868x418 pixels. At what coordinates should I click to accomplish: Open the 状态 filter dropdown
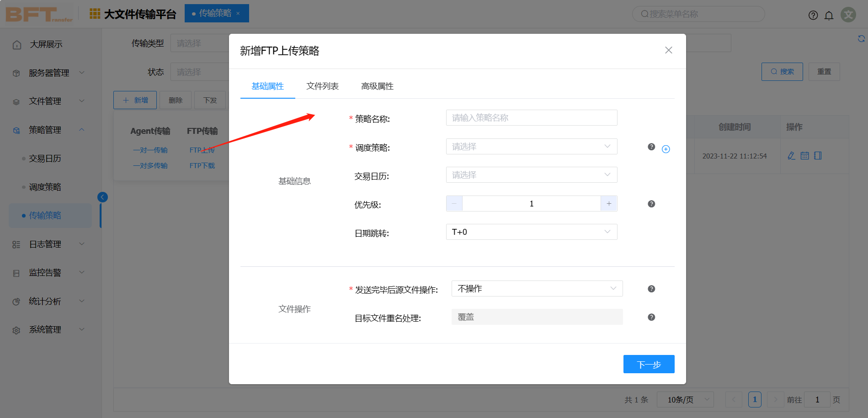pos(200,72)
